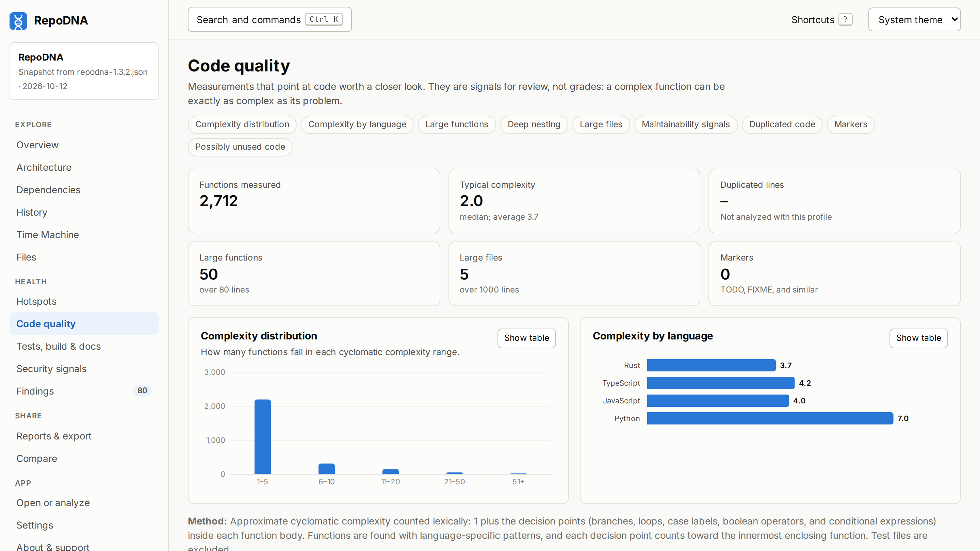This screenshot has height=551, width=980.
Task: Open Reports & export page
Action: pos(84,436)
